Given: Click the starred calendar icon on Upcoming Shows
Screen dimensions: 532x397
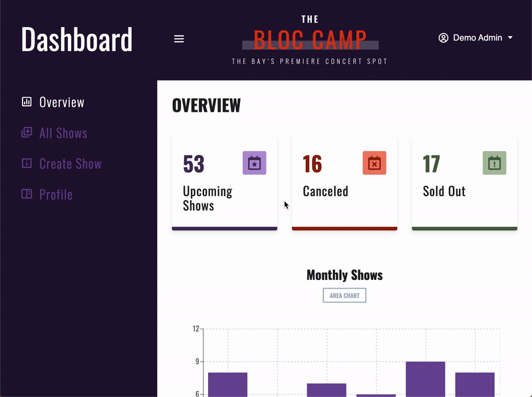Looking at the screenshot, I should point(255,163).
